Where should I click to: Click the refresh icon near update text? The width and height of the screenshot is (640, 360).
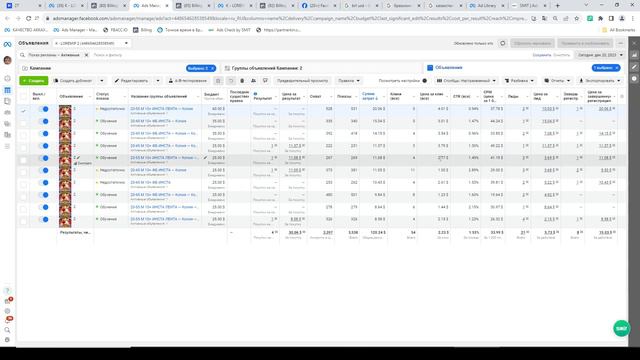tap(502, 43)
